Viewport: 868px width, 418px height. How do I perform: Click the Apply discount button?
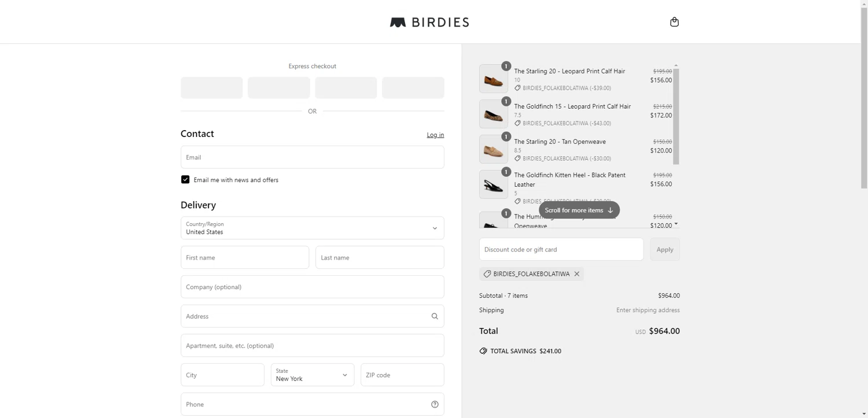pyautogui.click(x=665, y=249)
